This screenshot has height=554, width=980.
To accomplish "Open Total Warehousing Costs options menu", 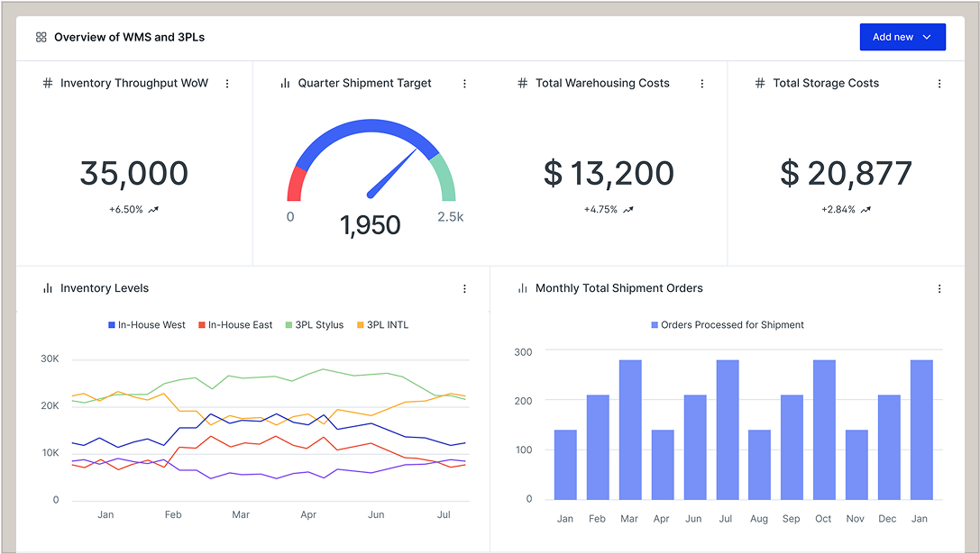I will coord(702,84).
